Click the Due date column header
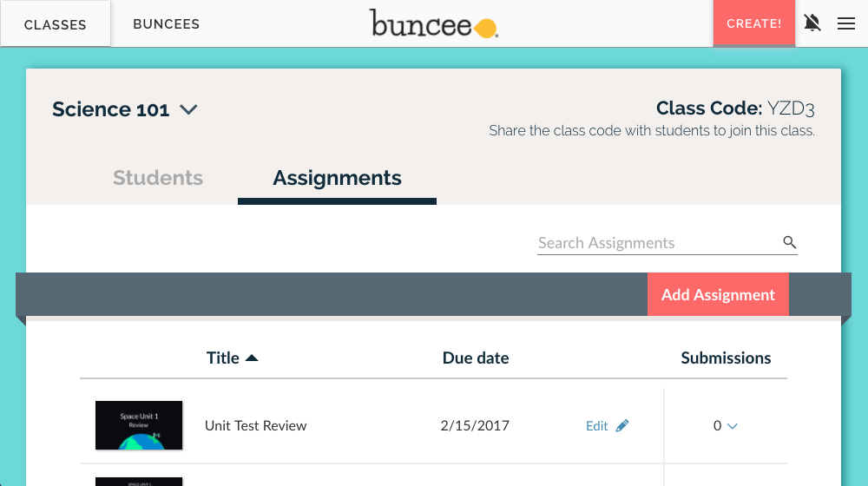868x486 pixels. (476, 358)
